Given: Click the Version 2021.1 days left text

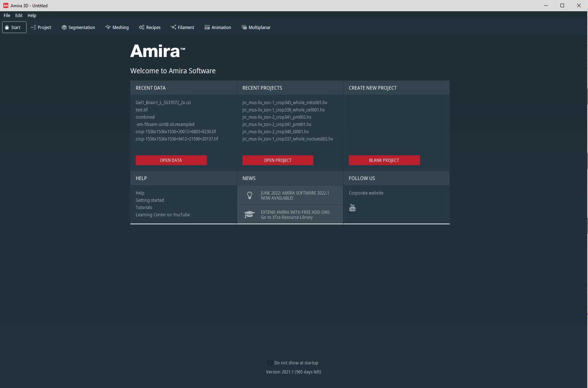Looking at the screenshot, I should [293, 372].
